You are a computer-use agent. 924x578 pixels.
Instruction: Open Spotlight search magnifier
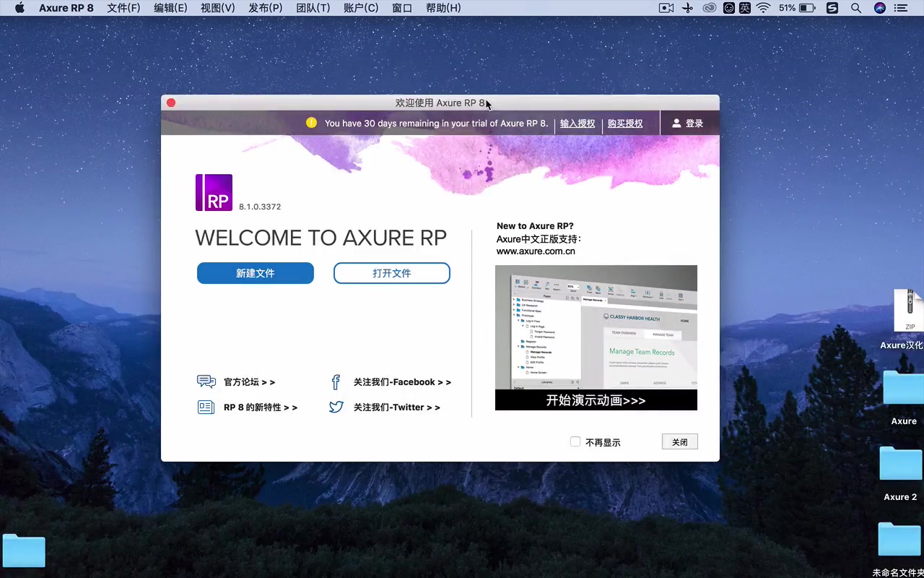coord(856,8)
